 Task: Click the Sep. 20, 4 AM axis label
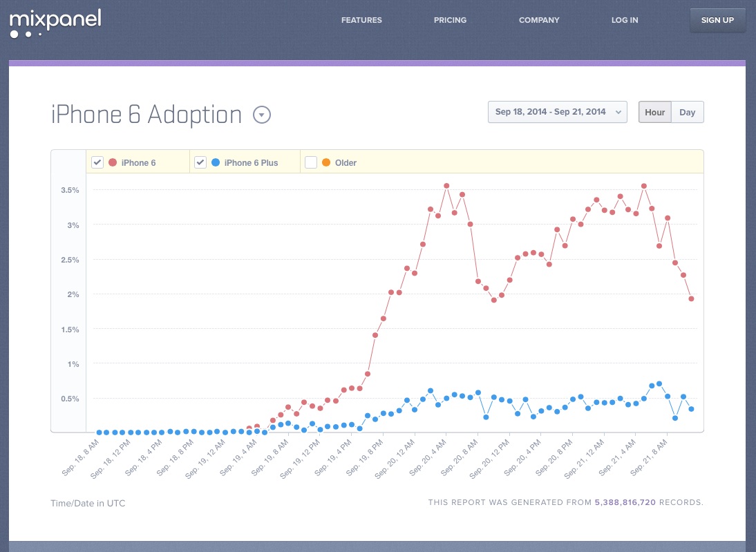point(428,457)
